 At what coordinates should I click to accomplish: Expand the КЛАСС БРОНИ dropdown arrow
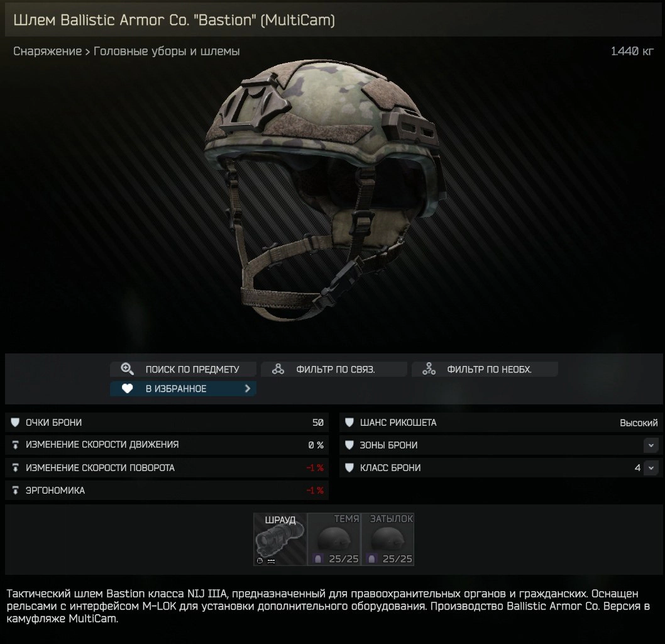(651, 468)
